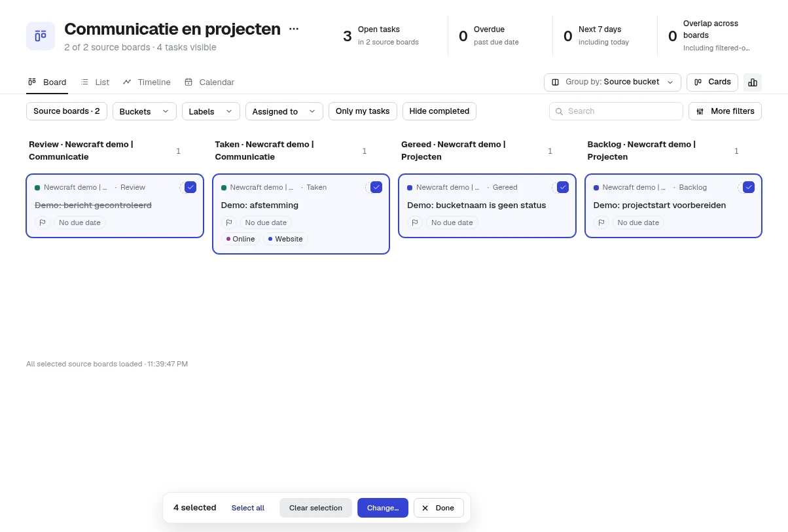Click the Taken · Newcraft demo | Communicatie column header

[x=264, y=151]
